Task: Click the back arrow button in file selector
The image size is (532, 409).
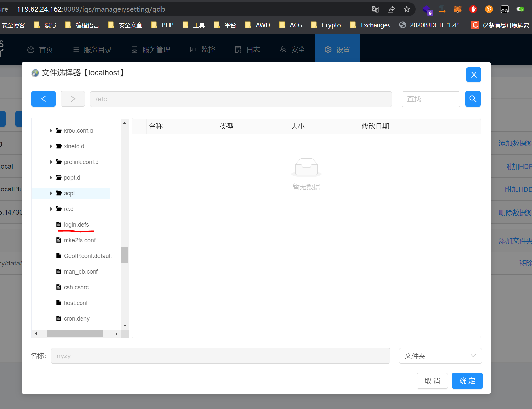Action: [43, 99]
